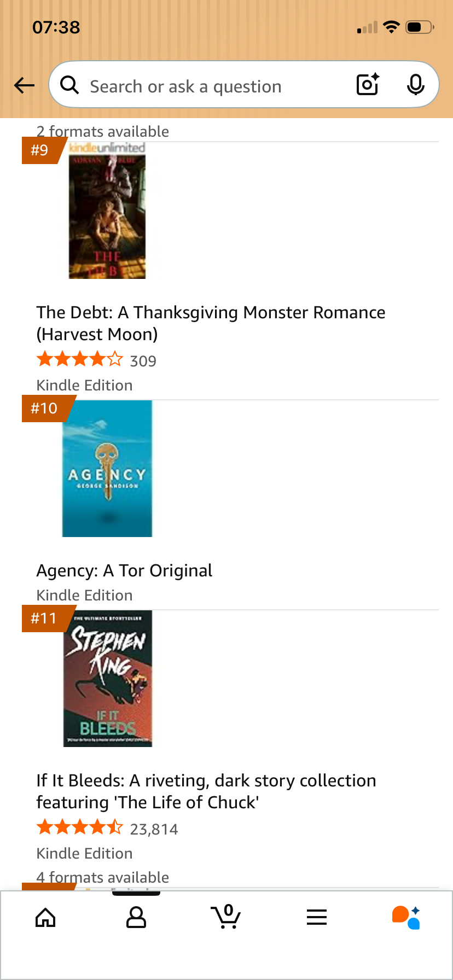Open camera lens visual search
Viewport: 453px width, 980px height.
[368, 85]
